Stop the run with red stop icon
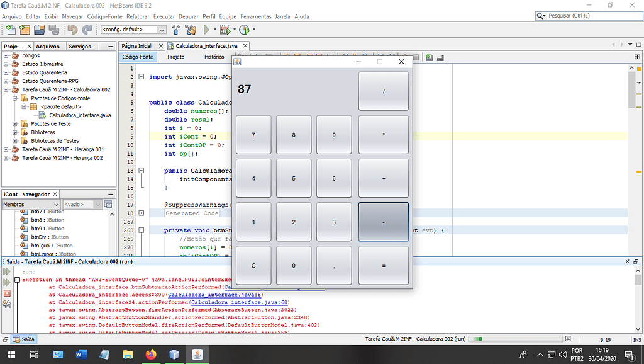The height and width of the screenshot is (364, 644). tap(8, 293)
